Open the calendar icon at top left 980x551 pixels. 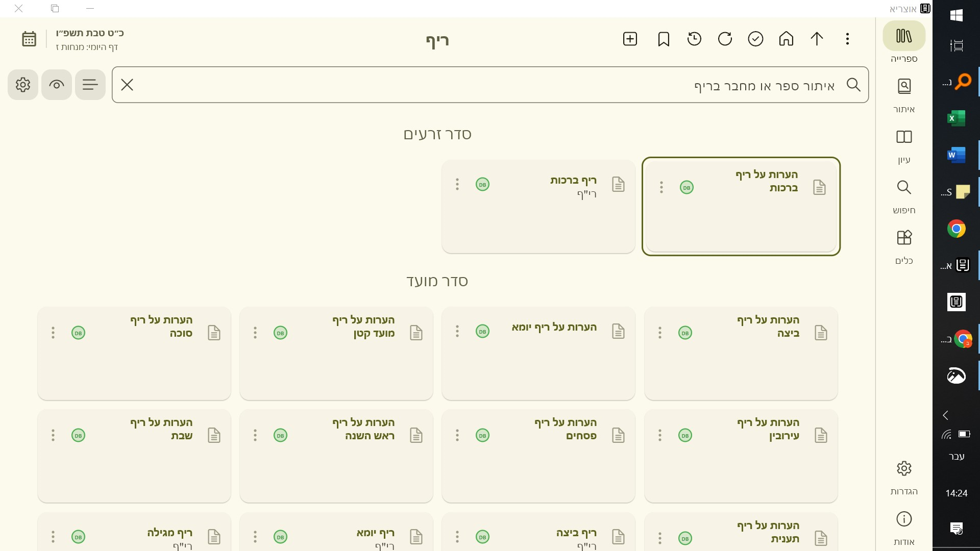click(29, 39)
